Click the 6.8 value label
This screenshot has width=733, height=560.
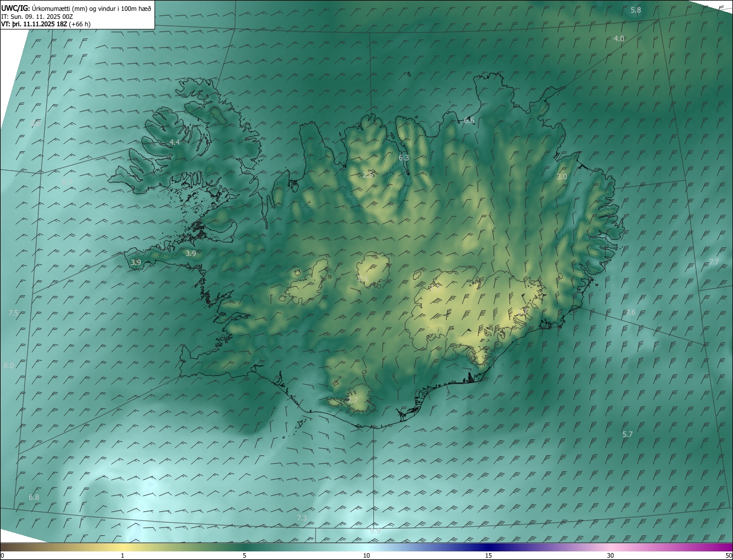(x=34, y=497)
